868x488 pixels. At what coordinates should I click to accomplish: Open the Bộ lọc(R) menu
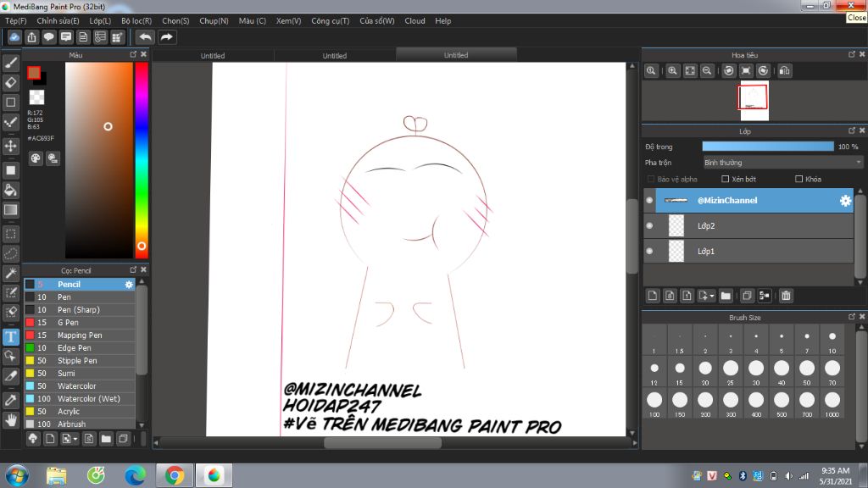tap(136, 20)
